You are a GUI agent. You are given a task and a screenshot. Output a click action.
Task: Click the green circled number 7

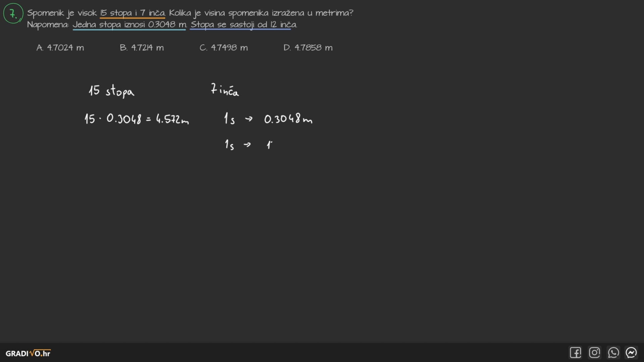coord(13,14)
